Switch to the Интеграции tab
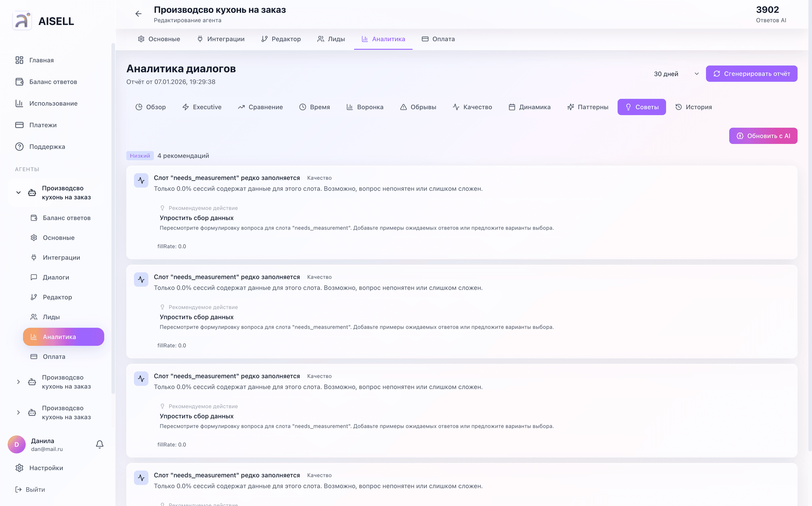The image size is (812, 506). [x=221, y=39]
